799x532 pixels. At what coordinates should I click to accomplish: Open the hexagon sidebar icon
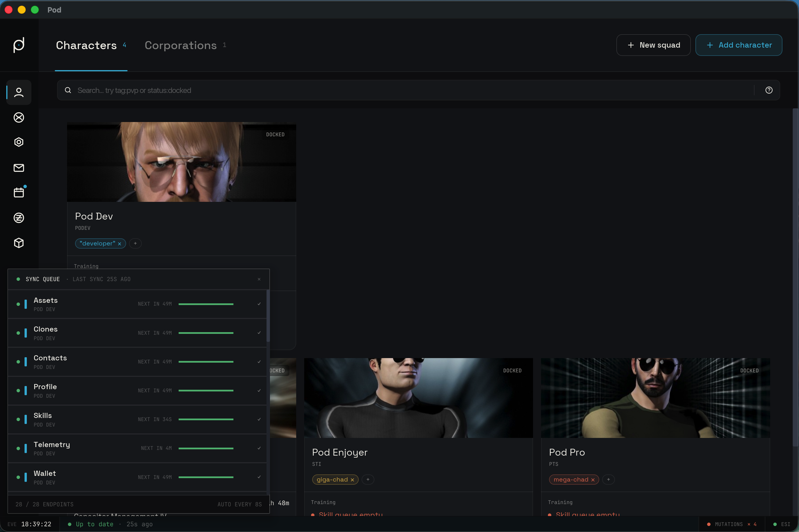coord(19,142)
